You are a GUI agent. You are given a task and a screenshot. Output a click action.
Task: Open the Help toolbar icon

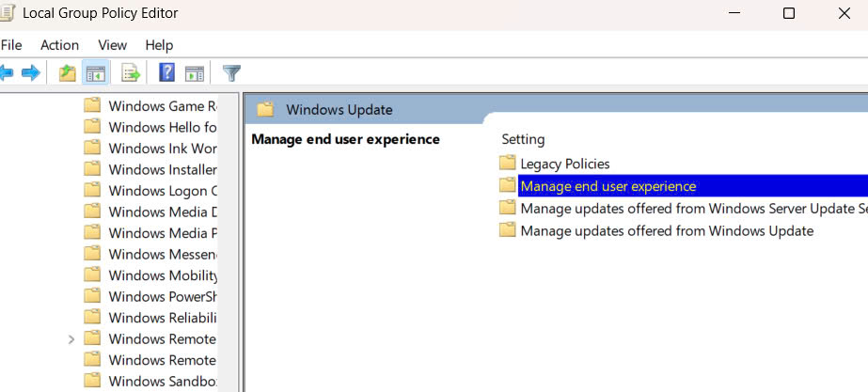167,72
